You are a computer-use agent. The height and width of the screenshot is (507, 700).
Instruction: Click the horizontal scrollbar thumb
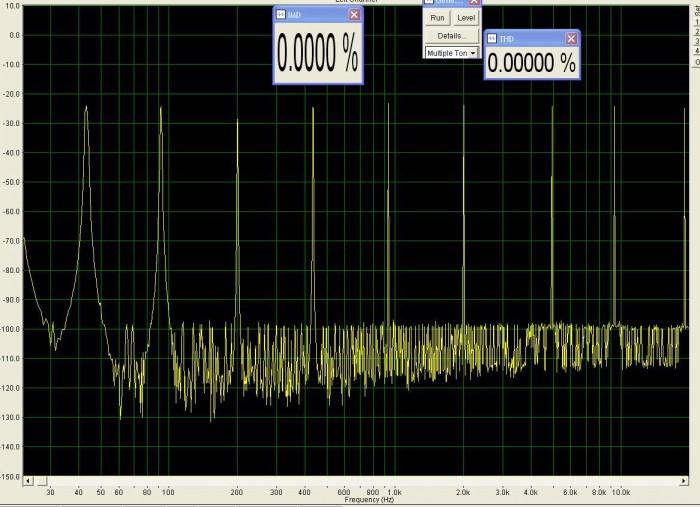(x=42, y=481)
